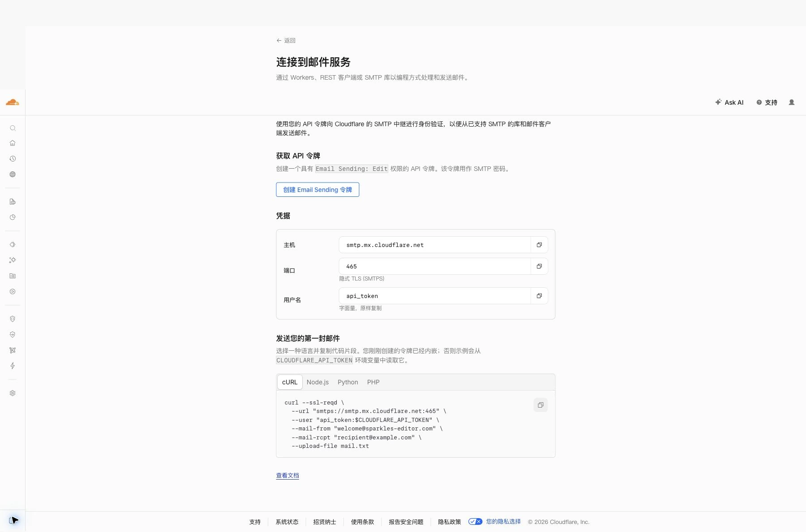The image size is (806, 532).
Task: Open the document billing icon in the sidebar
Action: pos(13,202)
